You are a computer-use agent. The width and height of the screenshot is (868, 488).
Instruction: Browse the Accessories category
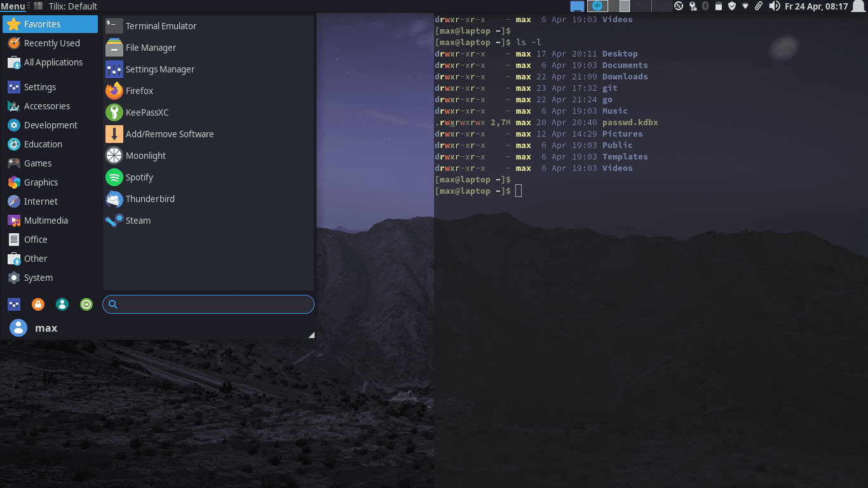(x=50, y=106)
